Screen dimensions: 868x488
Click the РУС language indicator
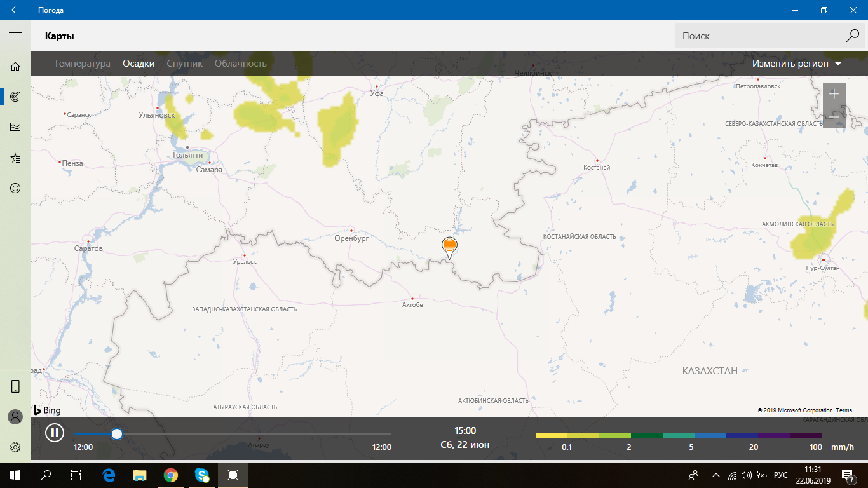[x=781, y=475]
